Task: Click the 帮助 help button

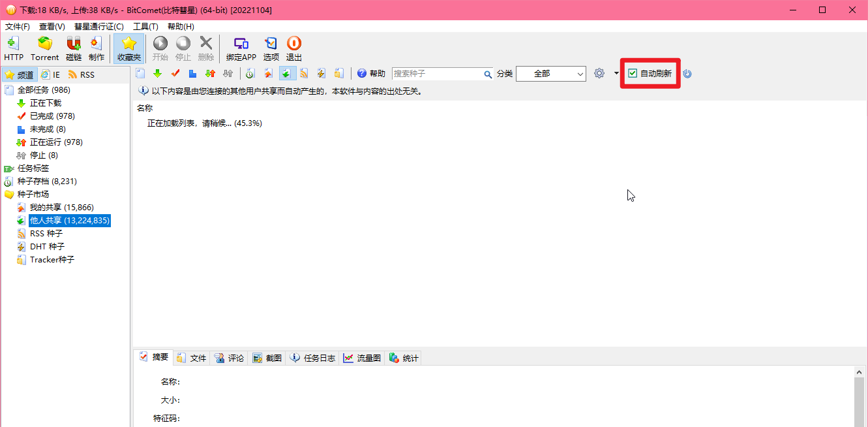Action: pyautogui.click(x=371, y=74)
